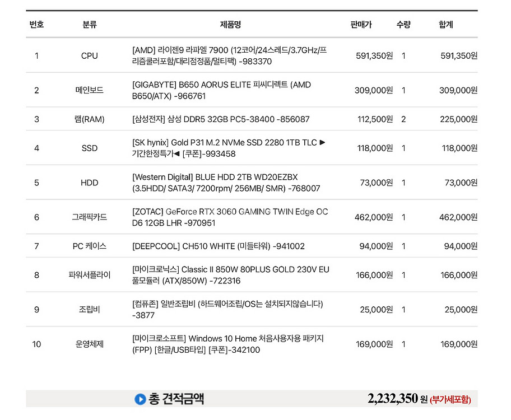Click the row number 6 cell

36,217
